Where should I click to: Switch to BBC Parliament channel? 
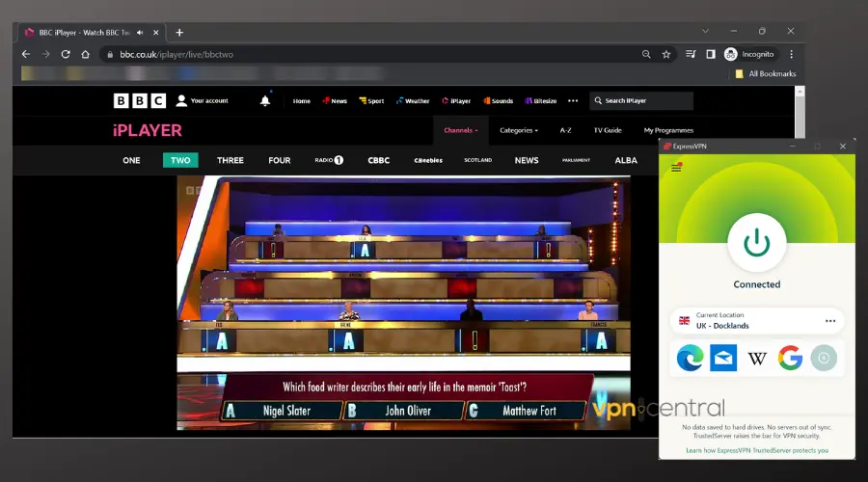point(576,160)
